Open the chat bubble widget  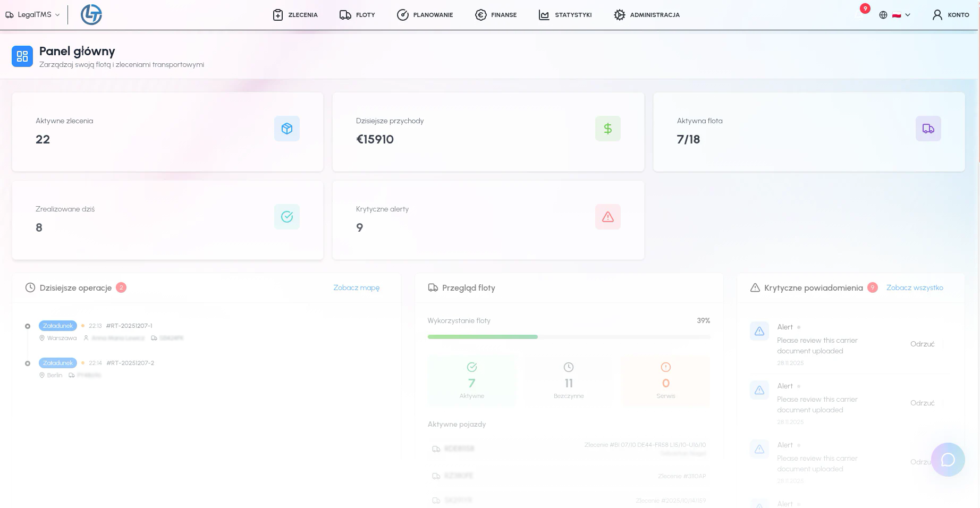coord(948,460)
